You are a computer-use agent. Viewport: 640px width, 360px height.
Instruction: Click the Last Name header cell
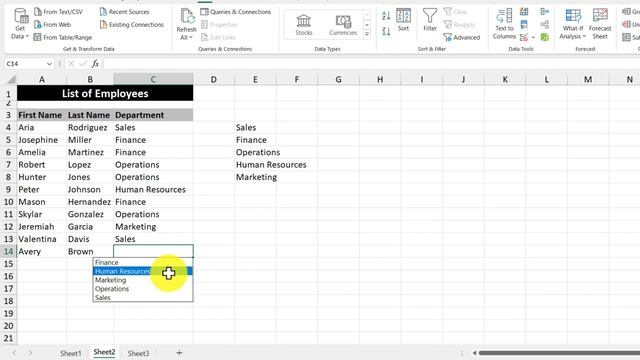(90, 115)
